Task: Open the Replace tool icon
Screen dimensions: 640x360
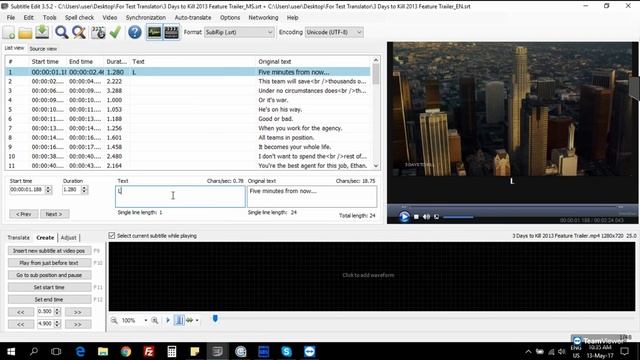Action: pos(79,32)
